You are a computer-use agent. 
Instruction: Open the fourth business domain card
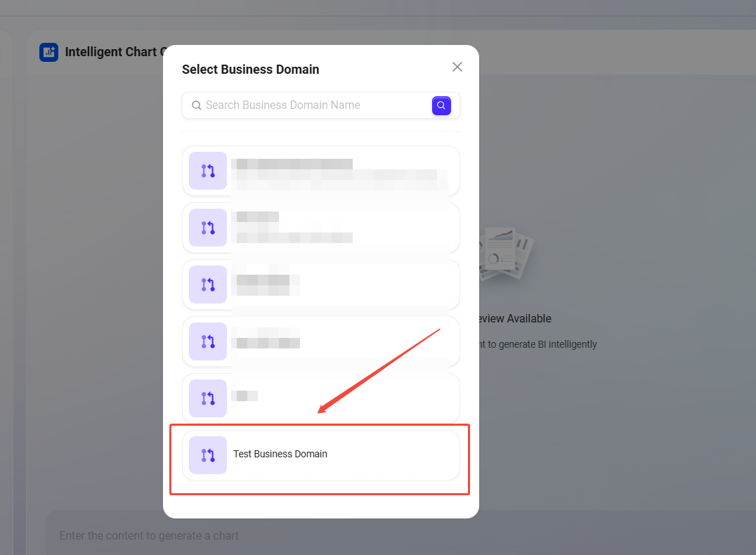[x=320, y=341]
